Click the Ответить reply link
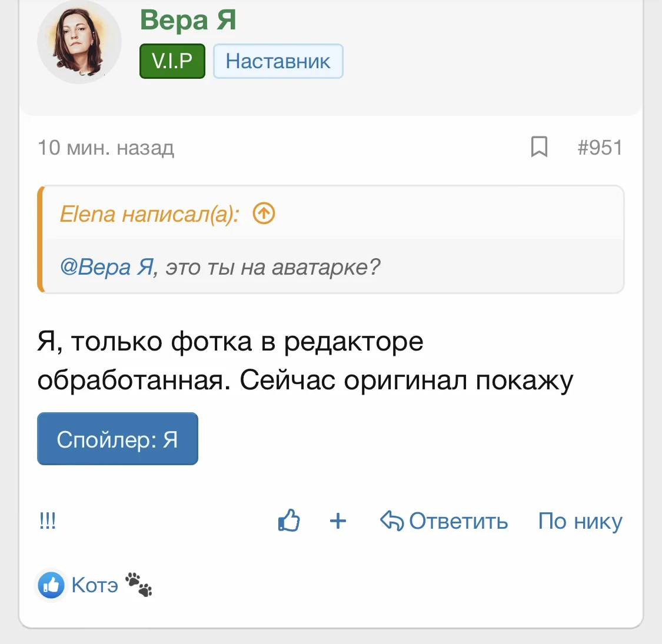This screenshot has height=644, width=662. tap(458, 521)
